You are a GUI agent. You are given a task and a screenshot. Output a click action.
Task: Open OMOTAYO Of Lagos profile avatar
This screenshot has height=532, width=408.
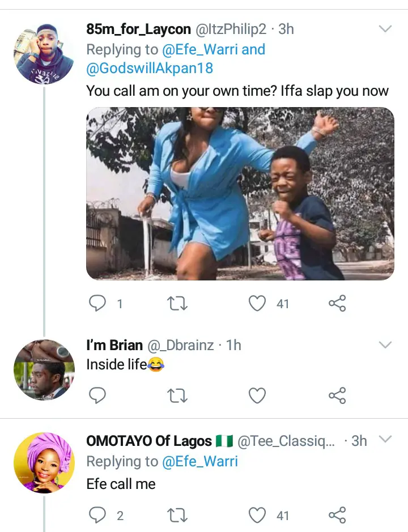click(44, 463)
